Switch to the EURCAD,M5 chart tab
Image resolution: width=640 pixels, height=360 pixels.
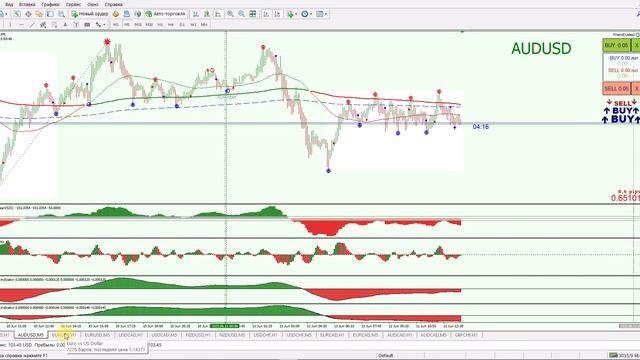click(x=366, y=335)
